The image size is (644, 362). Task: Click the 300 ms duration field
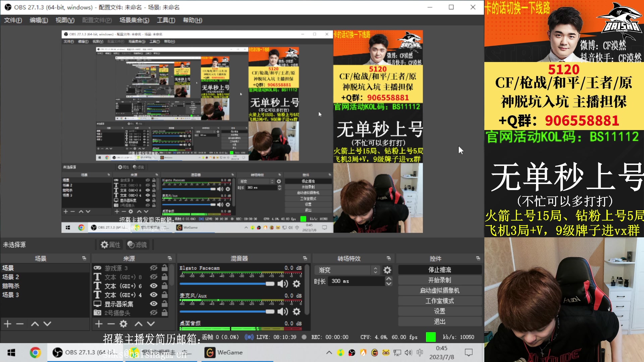point(356,281)
